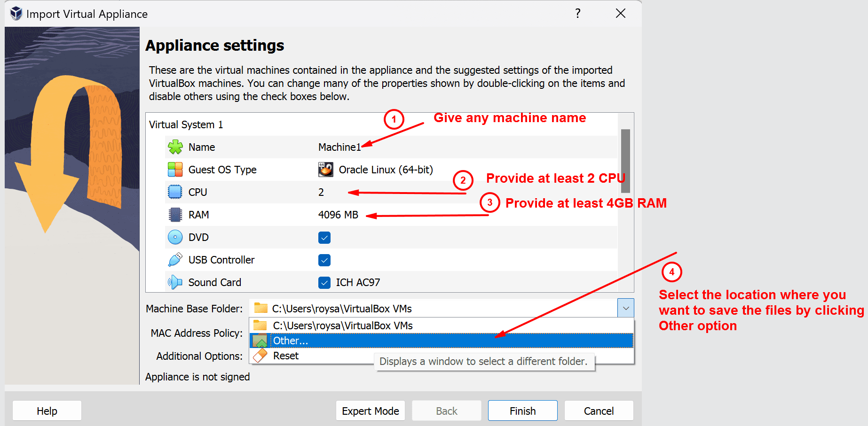The height and width of the screenshot is (426, 868).
Task: Click the settings list vertical scrollbar
Action: tap(625, 161)
